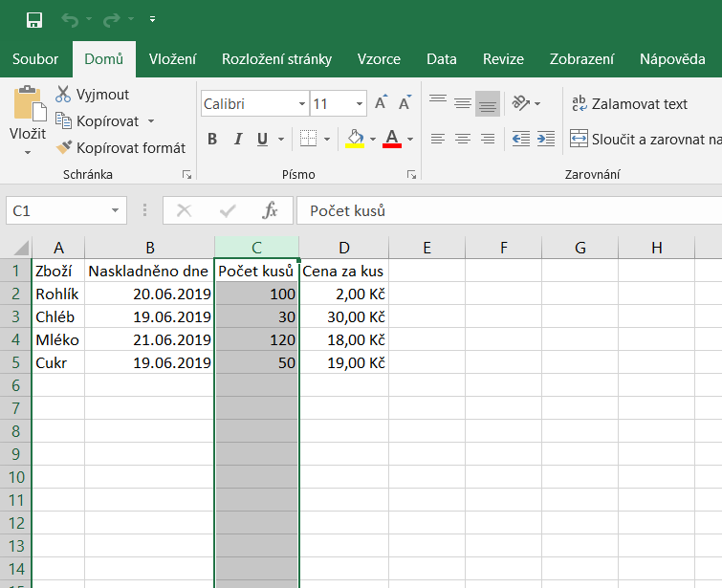Toggle middle vertical alignment
Screen dimensions: 722x588
[x=463, y=103]
